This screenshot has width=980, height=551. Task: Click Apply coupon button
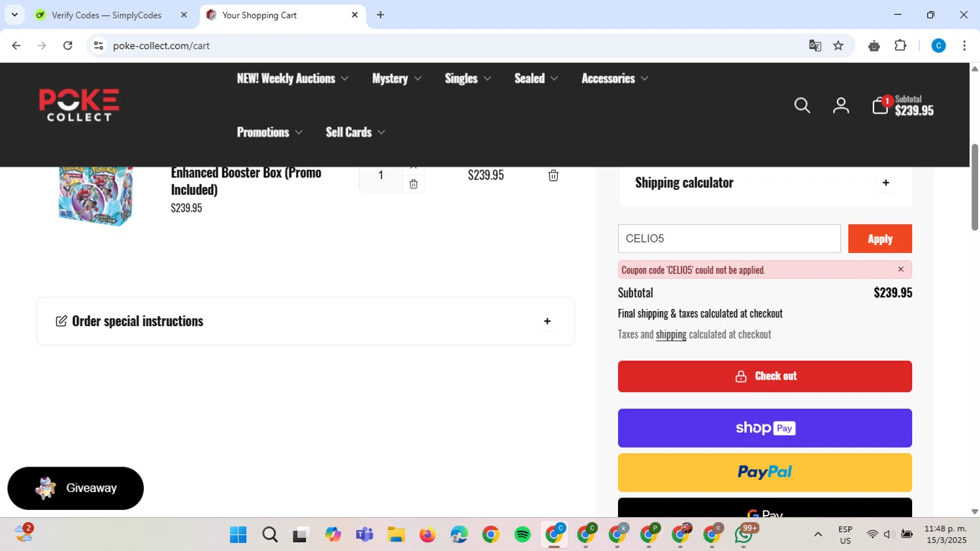point(880,239)
